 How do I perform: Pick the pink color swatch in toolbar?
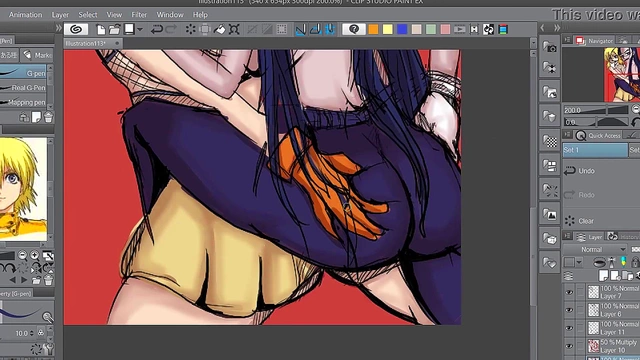coord(445,29)
